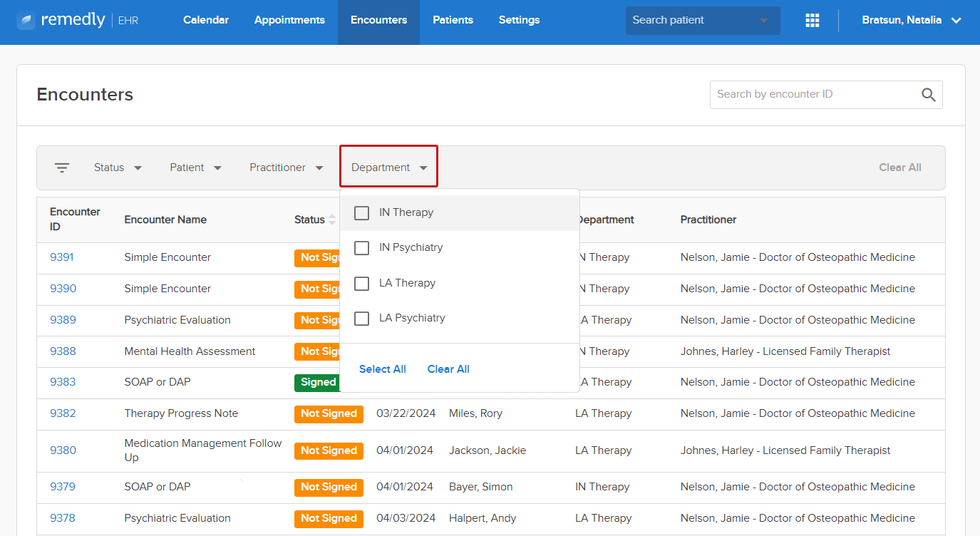Screen dimensions: 980x536
Task: Click Clear All in Department dropdown
Action: click(x=448, y=369)
